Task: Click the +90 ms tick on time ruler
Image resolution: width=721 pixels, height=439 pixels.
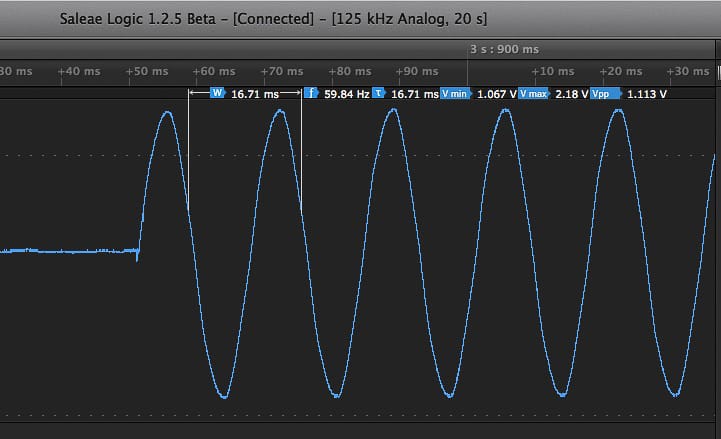Action: 416,71
